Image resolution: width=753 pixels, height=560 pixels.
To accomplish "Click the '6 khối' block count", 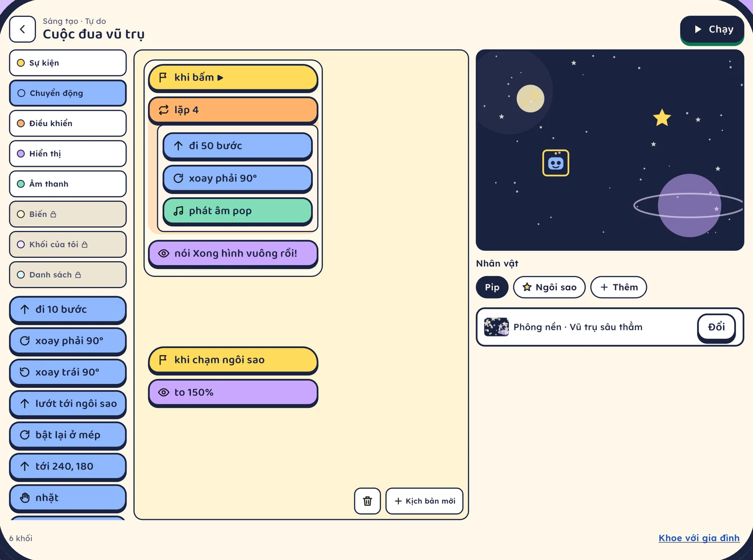I will click(x=21, y=538).
